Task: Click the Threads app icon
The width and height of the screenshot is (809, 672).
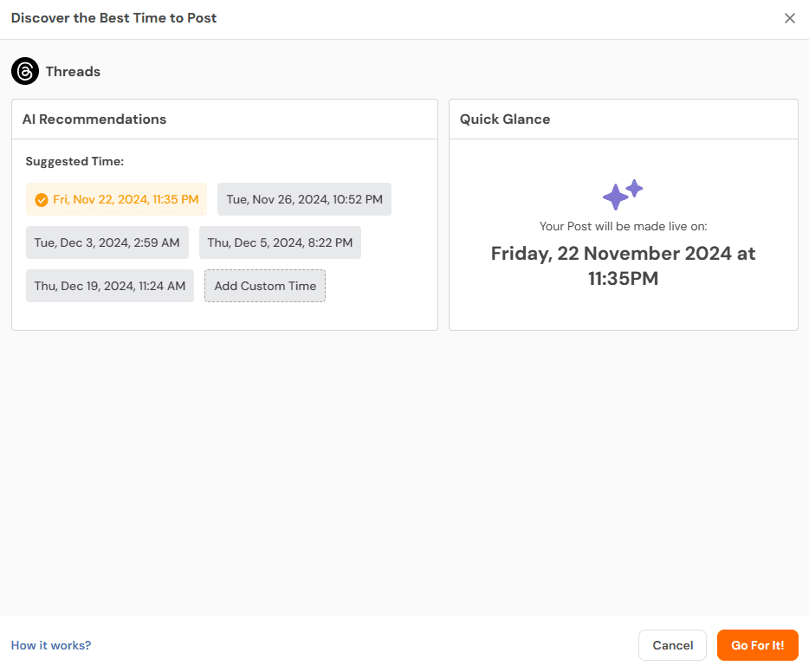Action: pyautogui.click(x=24, y=71)
